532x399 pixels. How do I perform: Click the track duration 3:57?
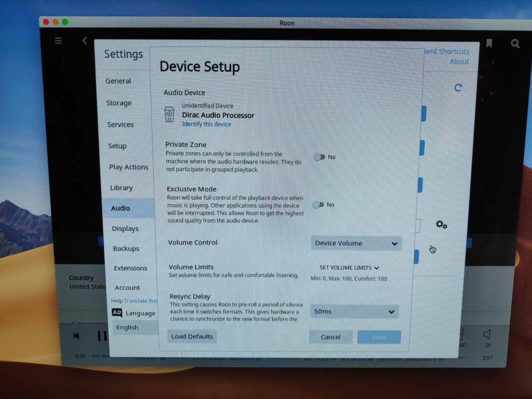(487, 358)
